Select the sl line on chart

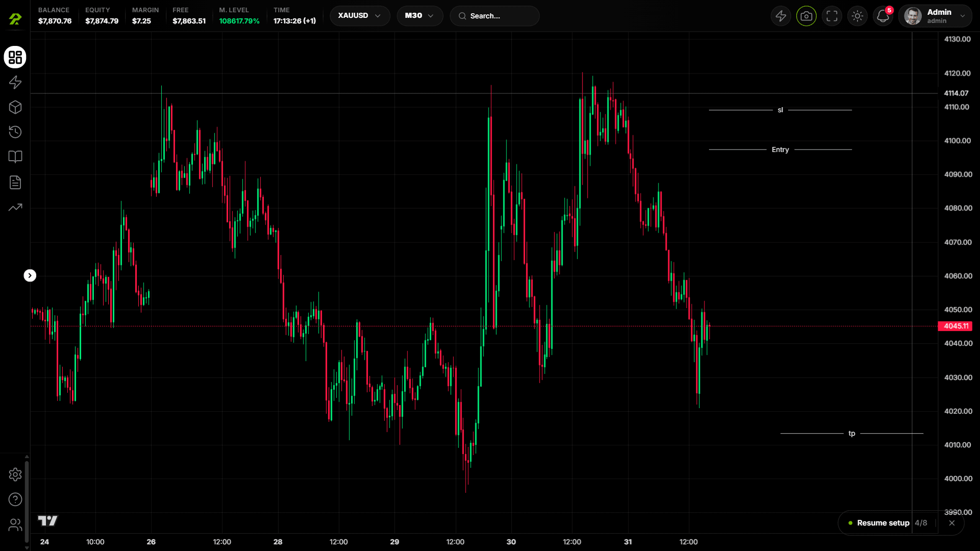[x=780, y=110]
